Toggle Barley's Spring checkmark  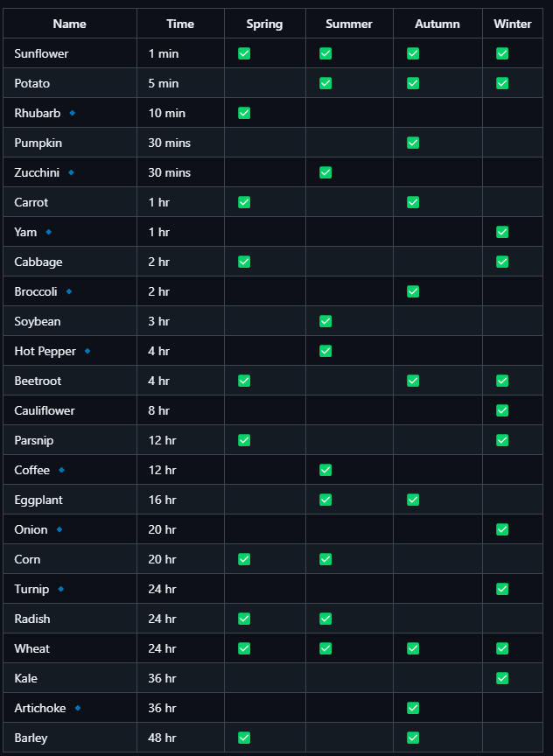point(244,738)
